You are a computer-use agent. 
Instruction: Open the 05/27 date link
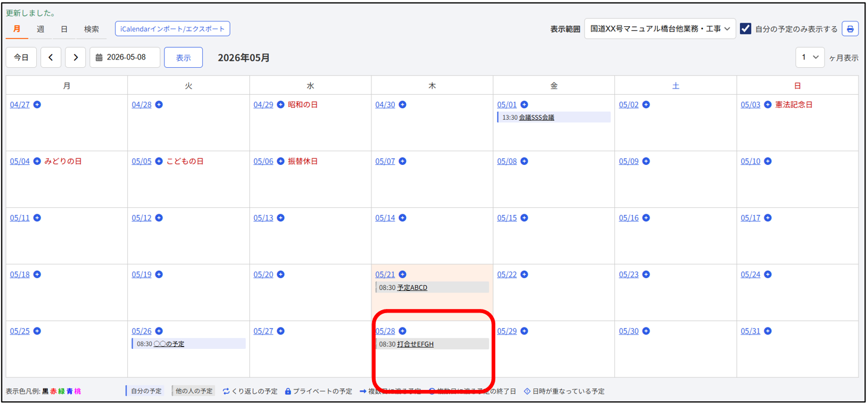(263, 331)
